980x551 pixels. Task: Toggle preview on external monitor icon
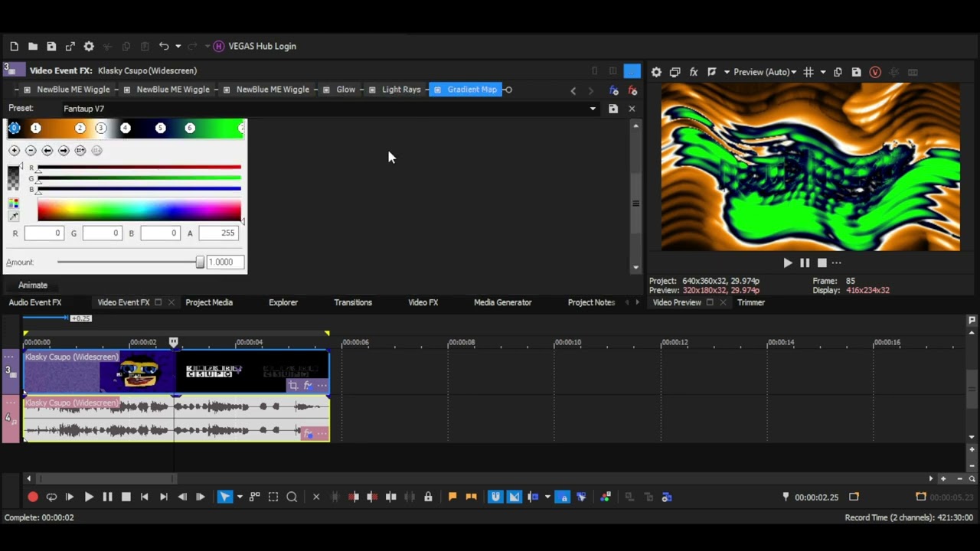tap(675, 72)
